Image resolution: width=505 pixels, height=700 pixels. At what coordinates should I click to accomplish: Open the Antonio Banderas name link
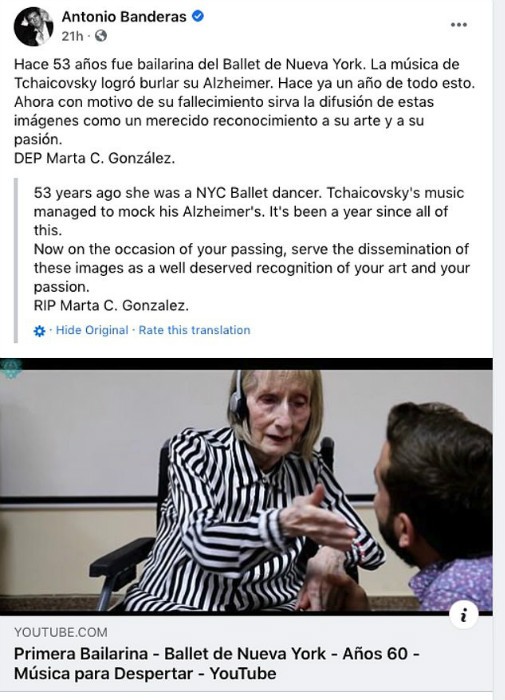[124, 17]
